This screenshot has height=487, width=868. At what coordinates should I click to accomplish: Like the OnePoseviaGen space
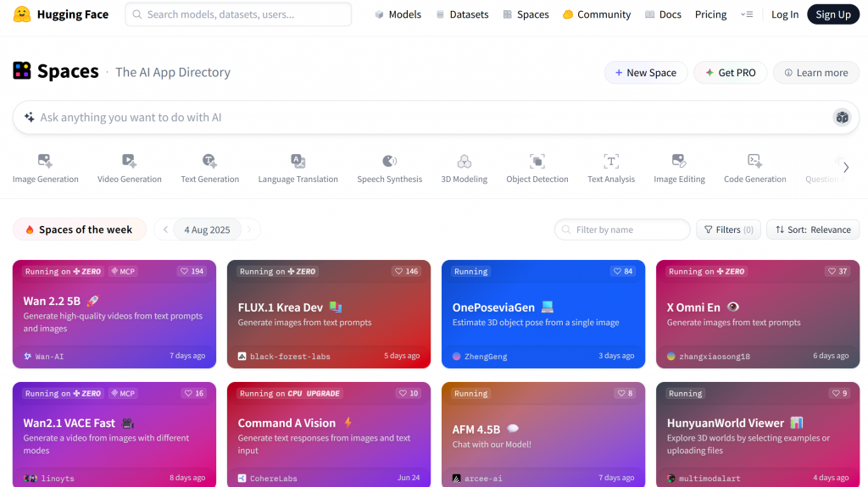point(622,271)
